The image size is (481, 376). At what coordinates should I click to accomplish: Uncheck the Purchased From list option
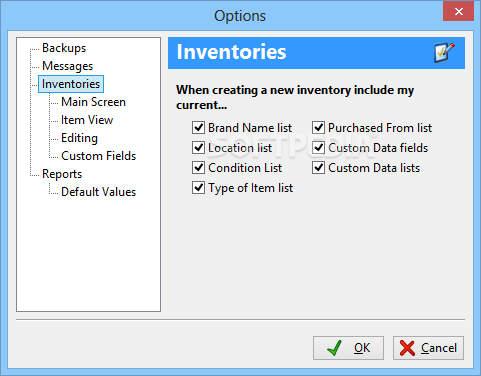[x=318, y=128]
